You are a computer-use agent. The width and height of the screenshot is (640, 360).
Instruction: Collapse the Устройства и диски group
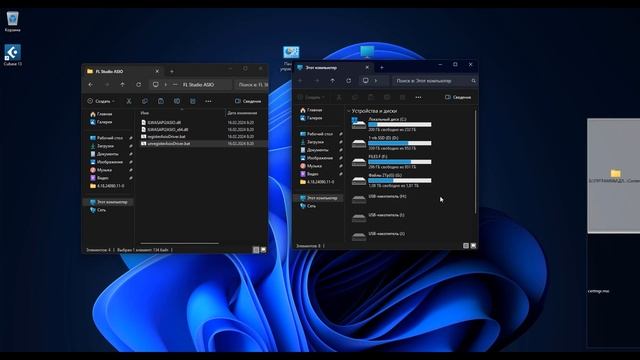349,111
